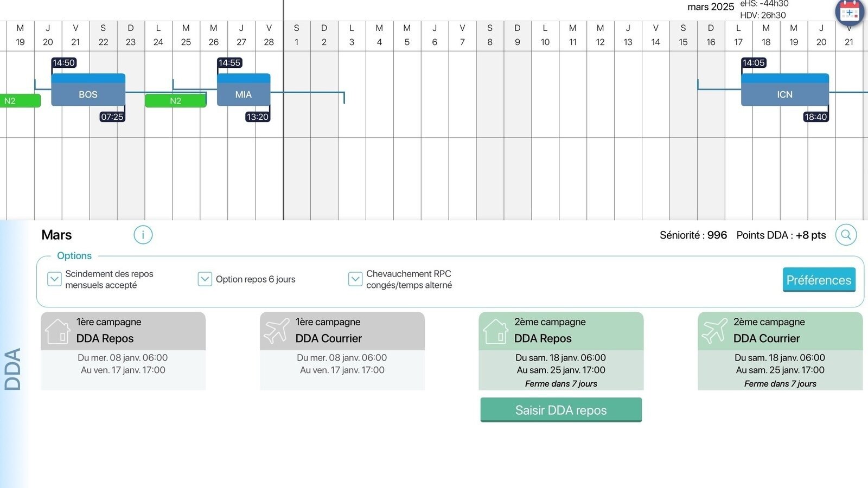The image size is (868, 488).
Task: Open the search magnifier icon
Action: click(846, 235)
